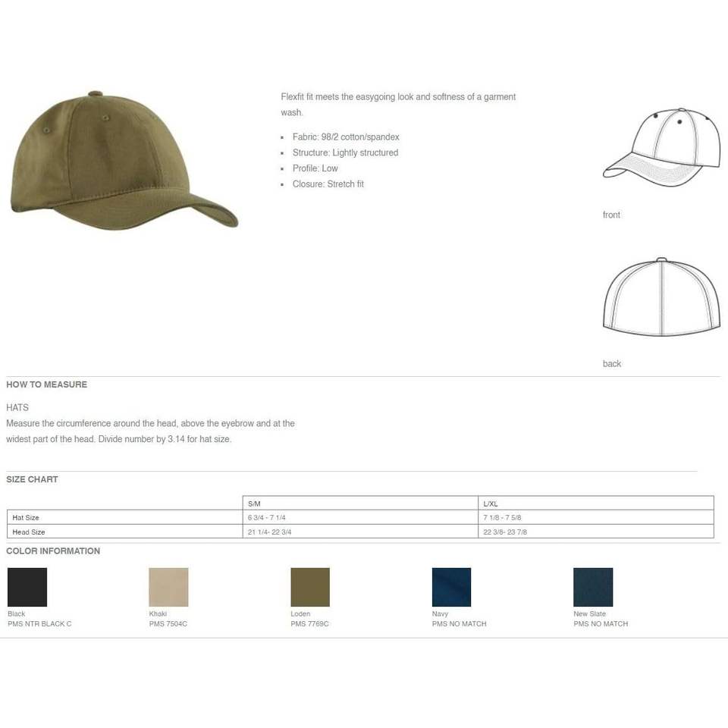This screenshot has height=728, width=728.
Task: Click the 'New Slate' color name
Action: pyautogui.click(x=590, y=613)
